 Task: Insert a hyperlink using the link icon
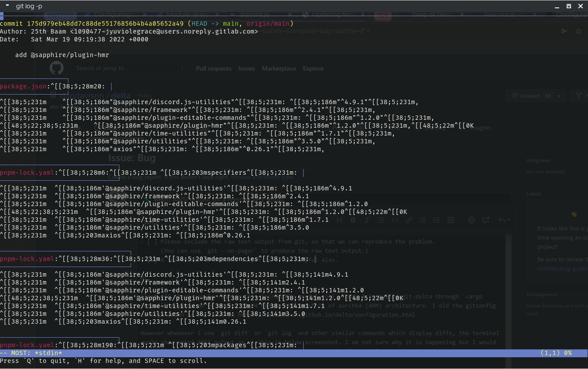[x=409, y=220]
